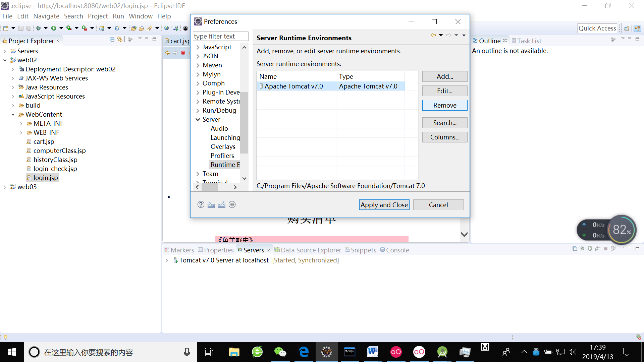The height and width of the screenshot is (362, 644).
Task: Click the Debug bug icon in toolbar
Action: click(x=39, y=28)
